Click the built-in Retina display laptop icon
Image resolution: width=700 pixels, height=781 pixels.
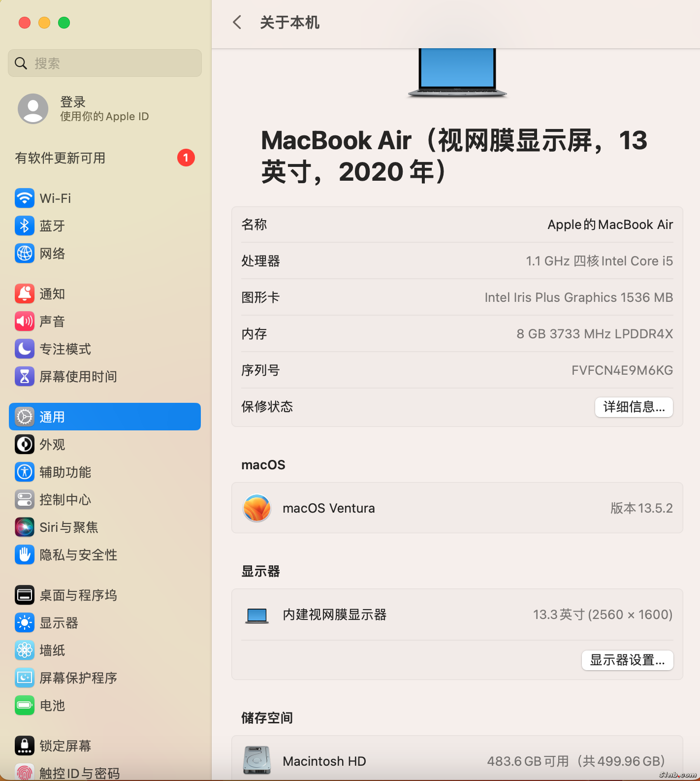(x=257, y=616)
